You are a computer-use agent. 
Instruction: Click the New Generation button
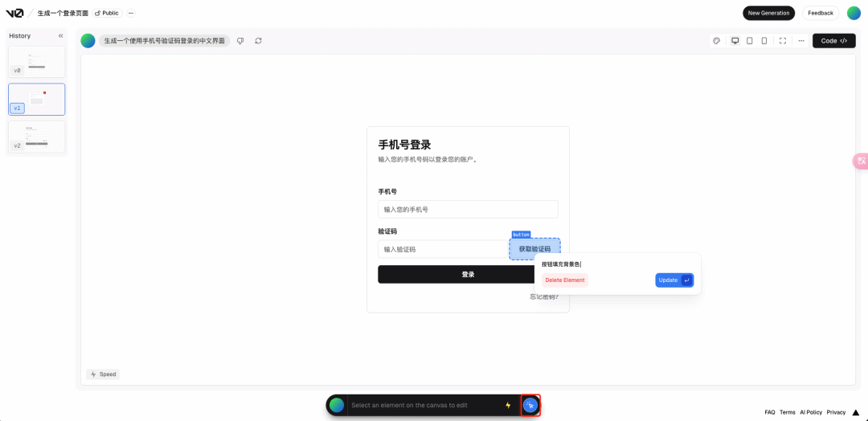click(768, 13)
